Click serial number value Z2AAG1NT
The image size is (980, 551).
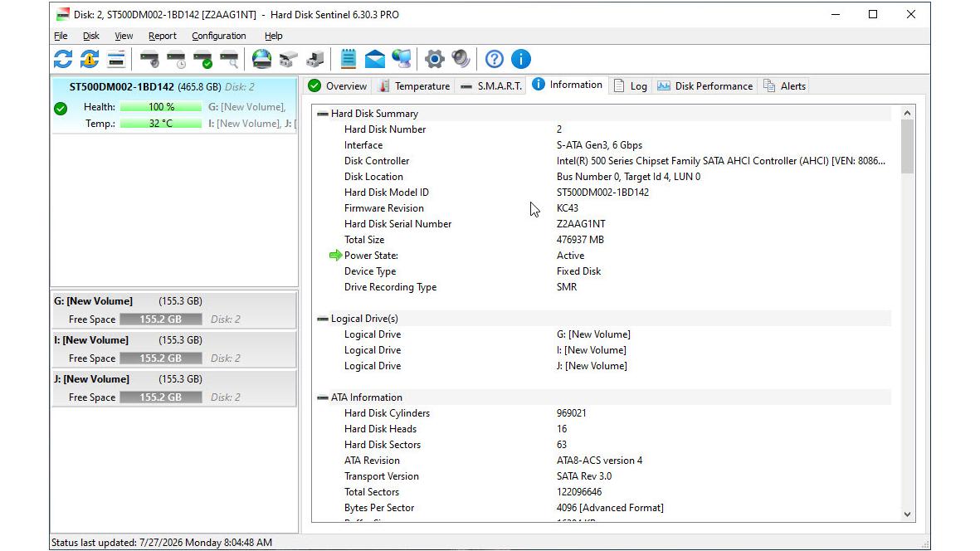click(x=581, y=224)
